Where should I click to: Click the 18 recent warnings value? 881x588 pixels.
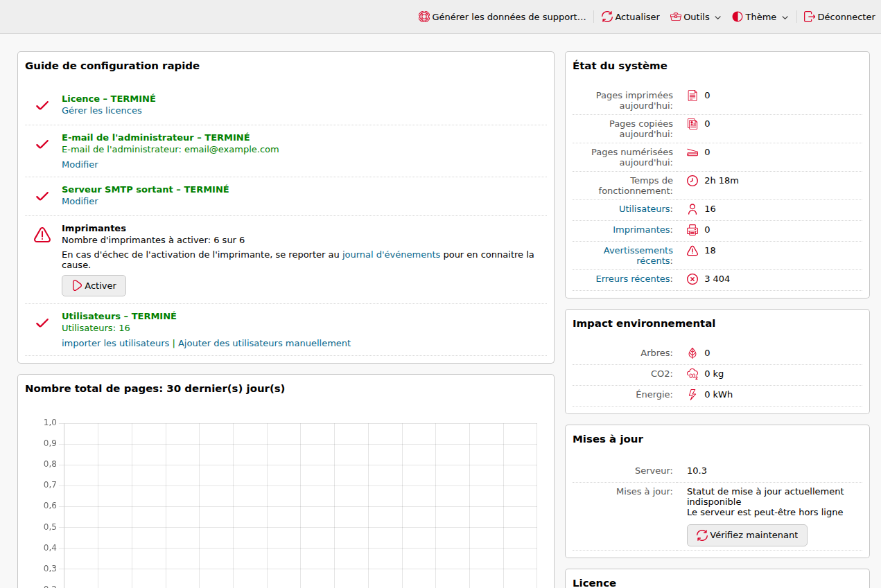pos(710,251)
